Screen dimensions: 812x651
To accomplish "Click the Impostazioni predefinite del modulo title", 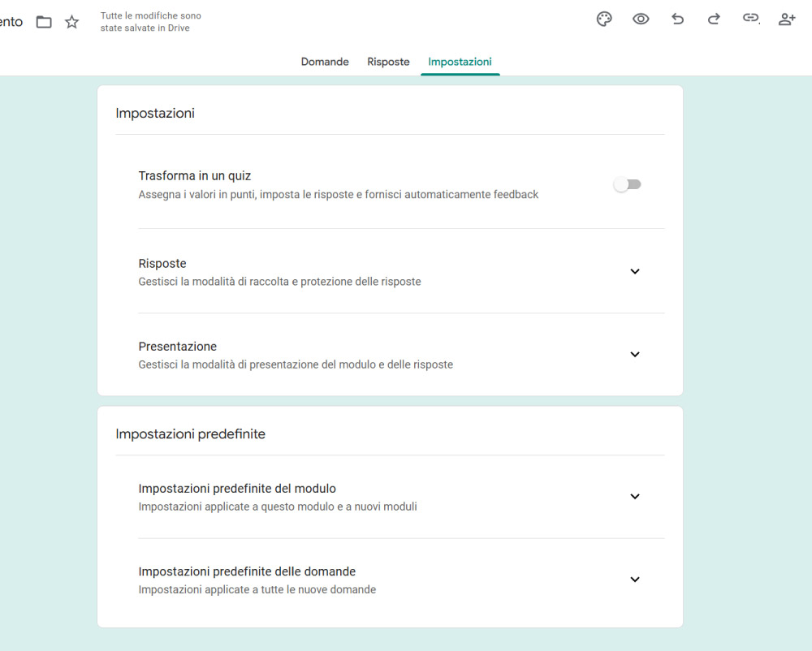I will 237,489.
